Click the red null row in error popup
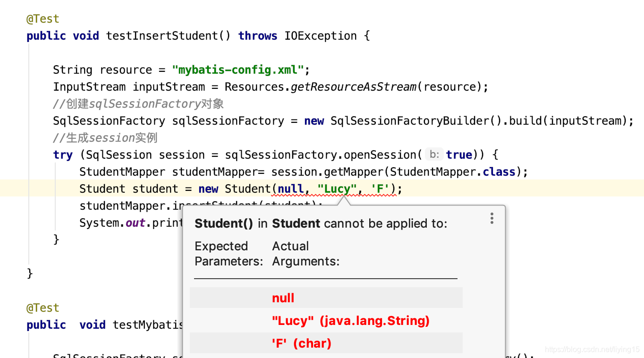The width and height of the screenshot is (644, 358). [326, 298]
